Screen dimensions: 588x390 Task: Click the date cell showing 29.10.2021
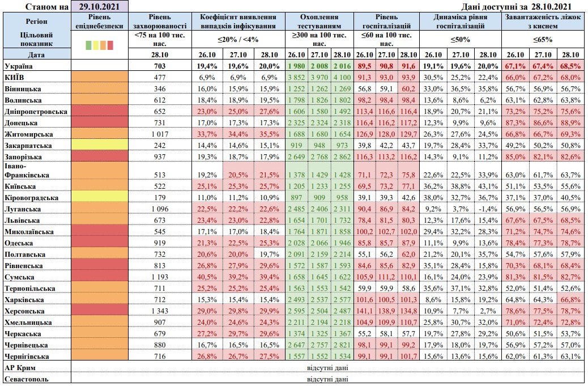click(x=99, y=6)
